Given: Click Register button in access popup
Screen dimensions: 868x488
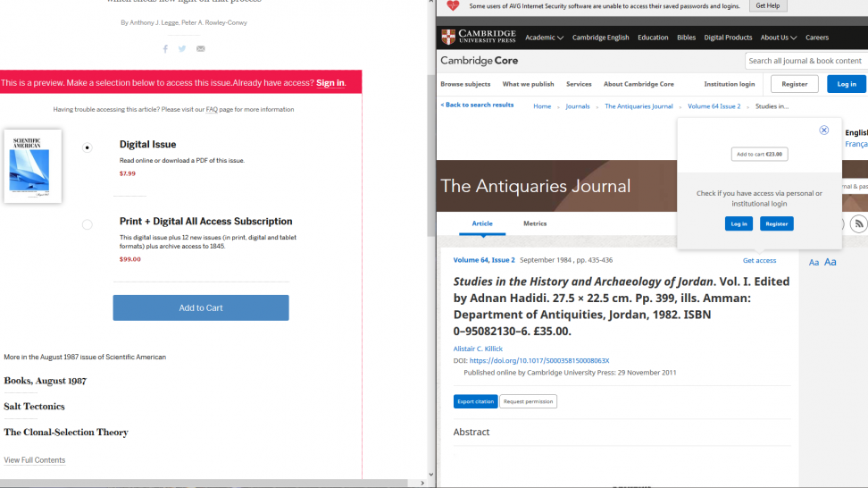Looking at the screenshot, I should point(776,223).
